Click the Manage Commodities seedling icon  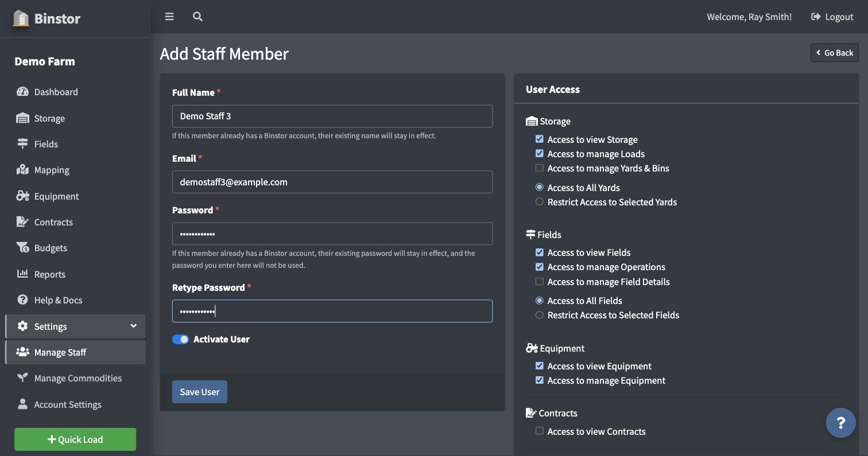(x=22, y=378)
